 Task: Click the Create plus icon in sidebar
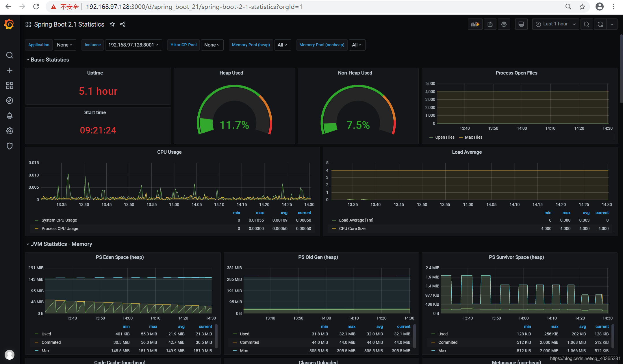pyautogui.click(x=10, y=70)
